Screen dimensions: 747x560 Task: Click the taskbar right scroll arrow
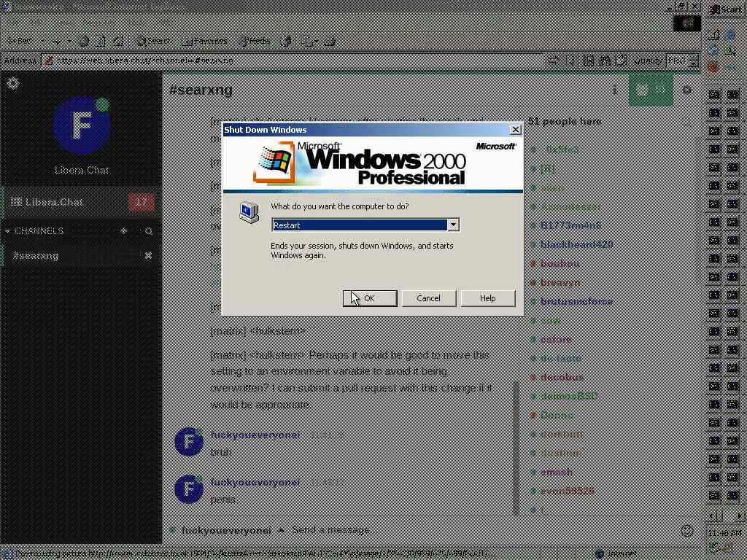pos(740,516)
